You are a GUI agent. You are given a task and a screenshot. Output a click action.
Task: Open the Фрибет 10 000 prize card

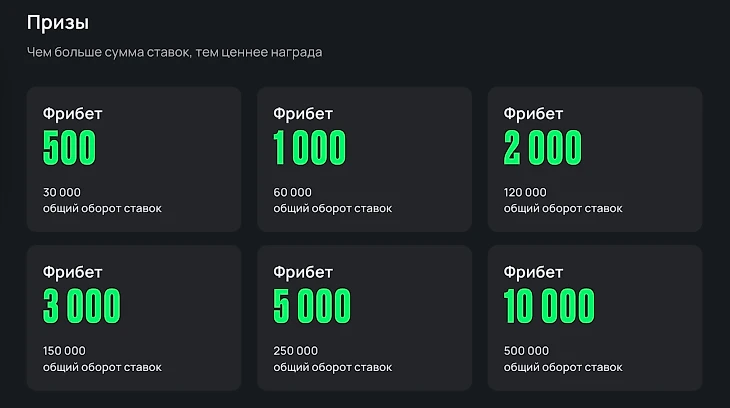594,318
